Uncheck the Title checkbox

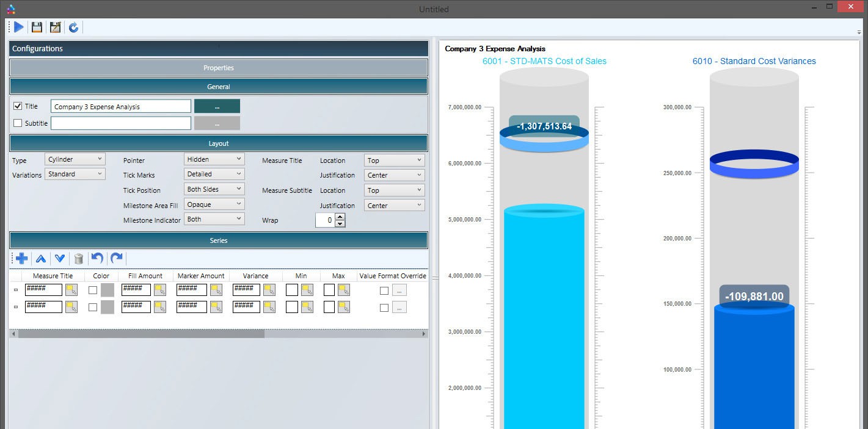point(18,106)
